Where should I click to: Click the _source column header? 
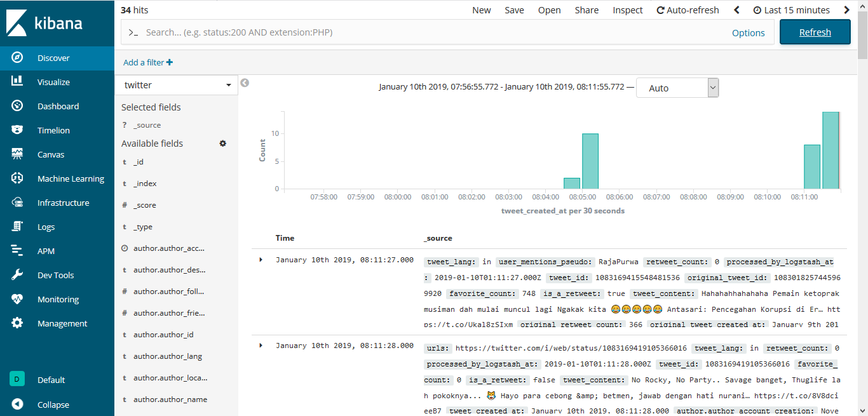click(x=438, y=238)
